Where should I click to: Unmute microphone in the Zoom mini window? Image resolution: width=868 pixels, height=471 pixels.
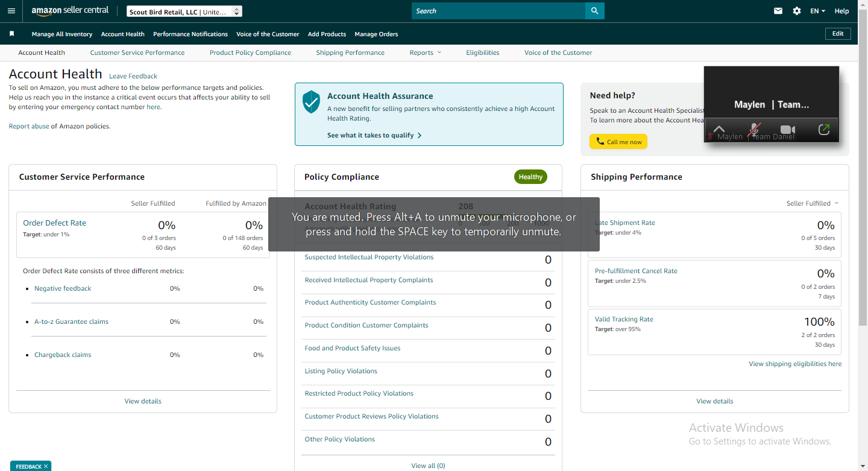tap(753, 130)
